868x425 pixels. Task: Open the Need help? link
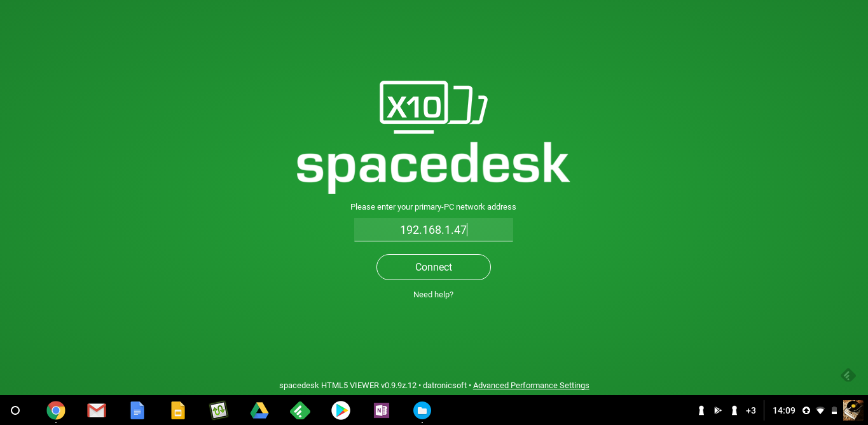[x=433, y=295]
